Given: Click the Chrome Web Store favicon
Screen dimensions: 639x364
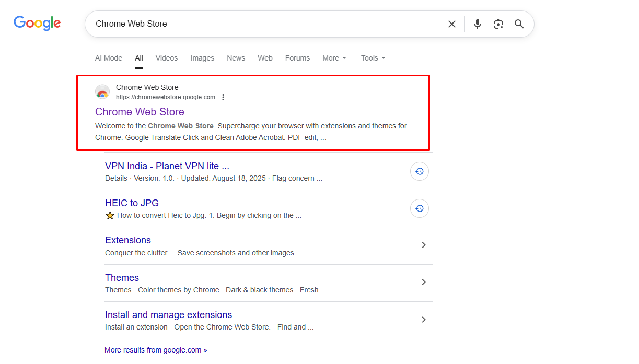Looking at the screenshot, I should tap(102, 92).
